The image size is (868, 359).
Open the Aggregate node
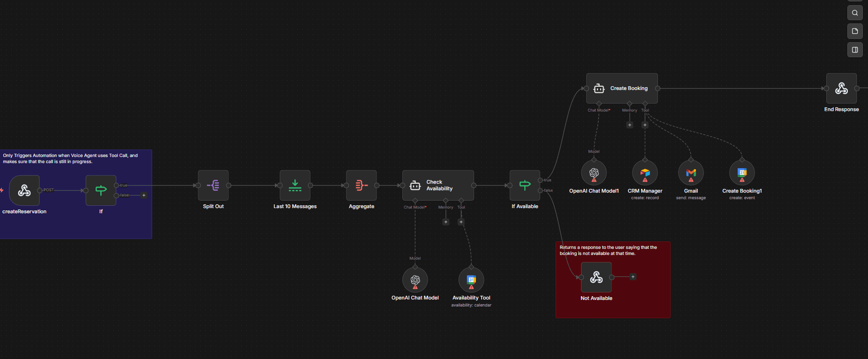tap(362, 185)
